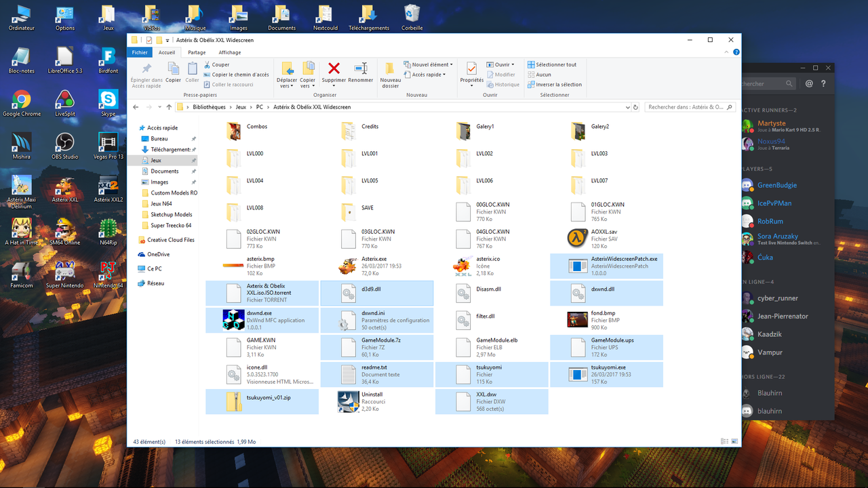Select AsterixWidescreenPatch.exe file
868x488 pixels.
click(607, 266)
